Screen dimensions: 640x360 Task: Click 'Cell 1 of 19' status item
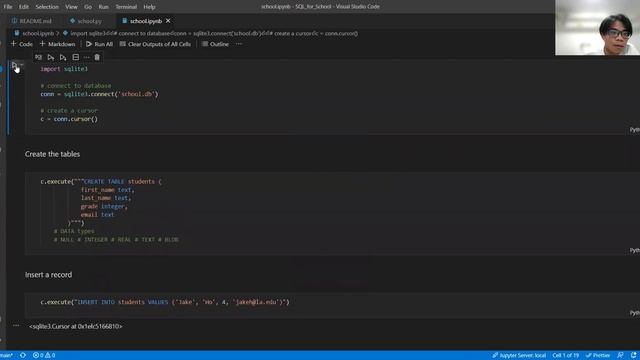click(566, 356)
